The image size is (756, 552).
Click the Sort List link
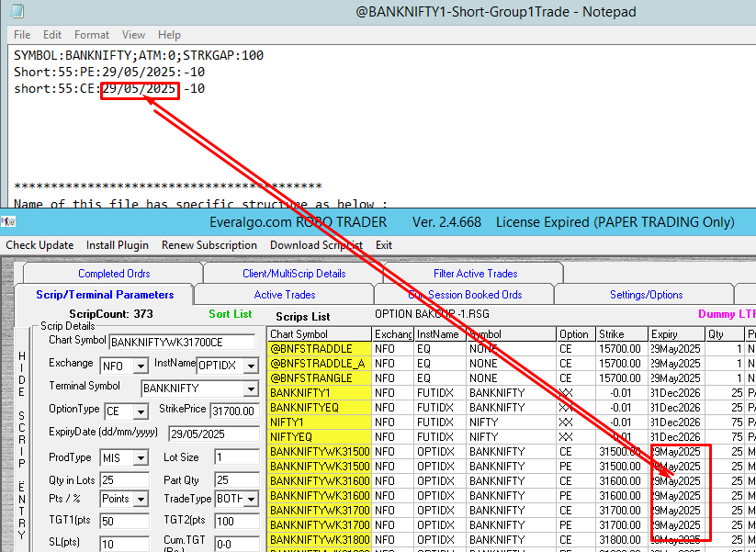(x=230, y=314)
